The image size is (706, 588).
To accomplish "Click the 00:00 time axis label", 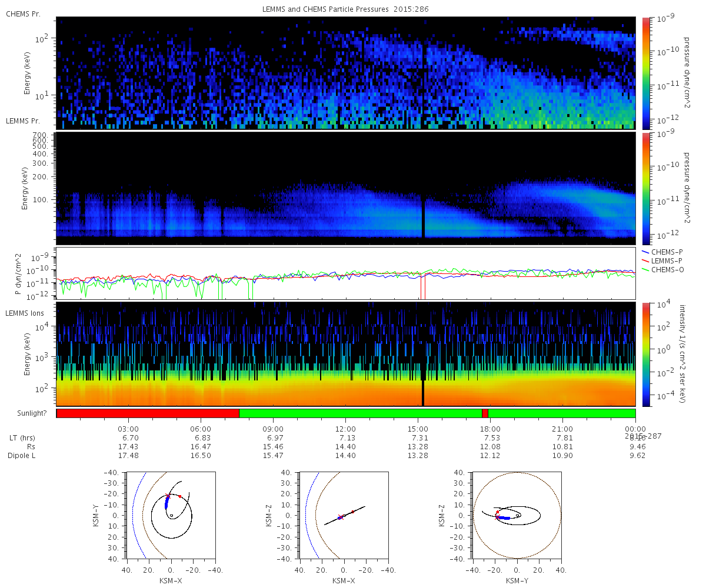I will point(635,429).
